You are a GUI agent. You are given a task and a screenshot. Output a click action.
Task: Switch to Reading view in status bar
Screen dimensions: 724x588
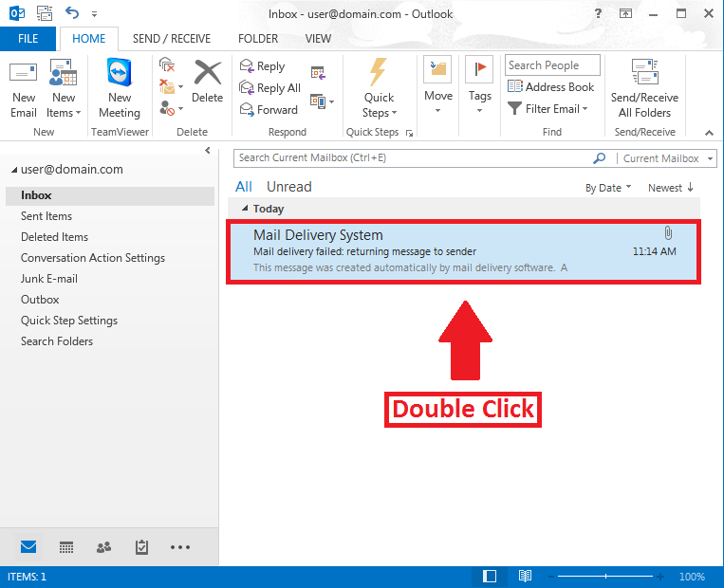coord(525,576)
